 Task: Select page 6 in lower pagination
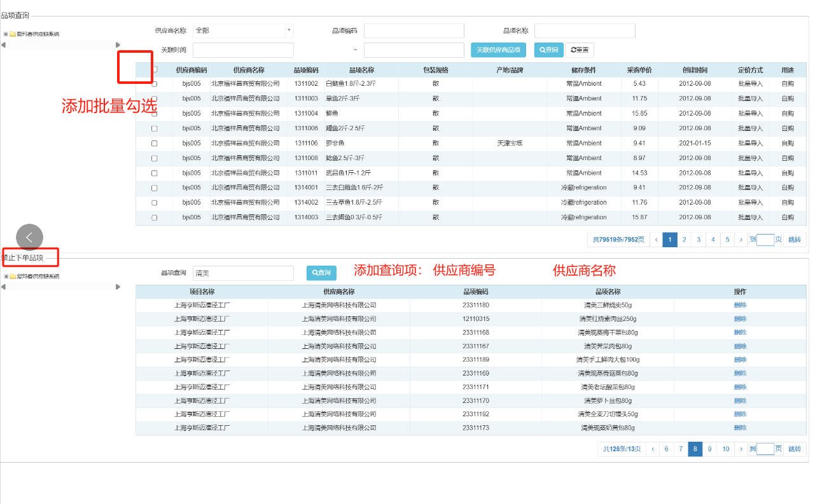pyautogui.click(x=666, y=449)
